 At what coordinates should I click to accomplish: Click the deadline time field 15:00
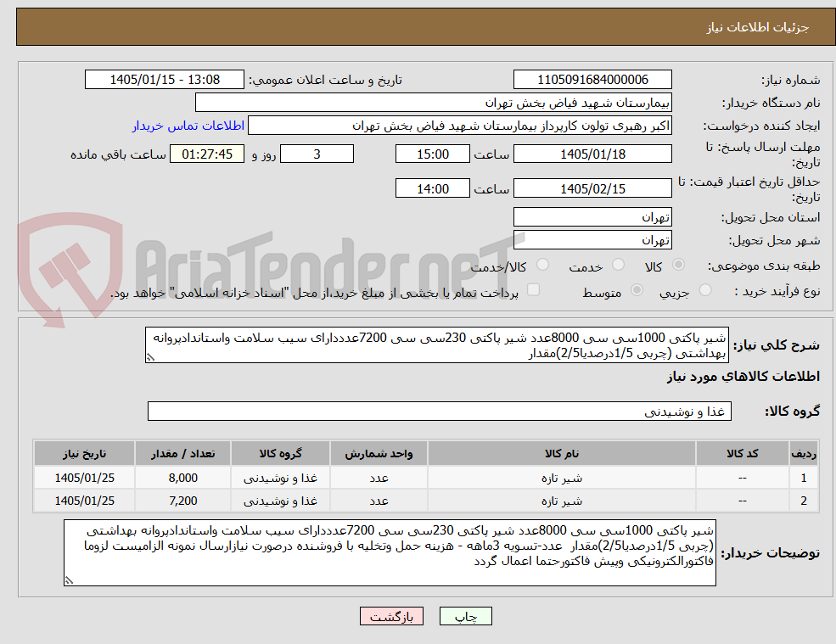point(432,154)
